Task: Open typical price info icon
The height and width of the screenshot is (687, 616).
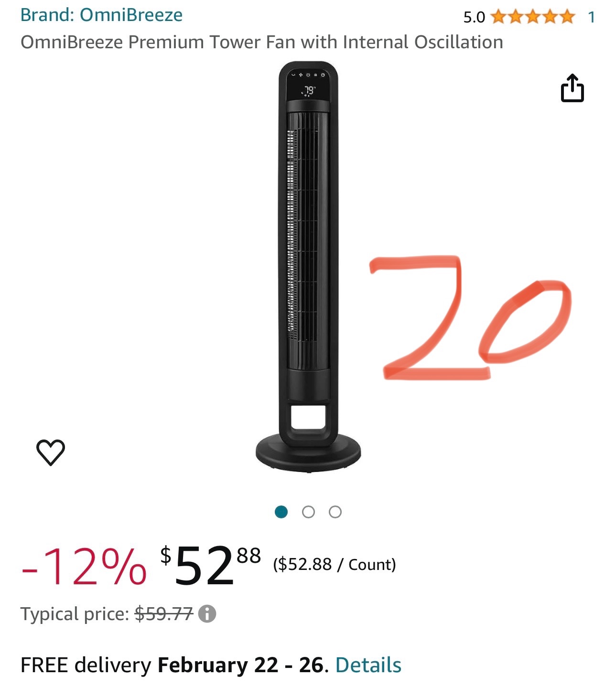Action: (207, 613)
